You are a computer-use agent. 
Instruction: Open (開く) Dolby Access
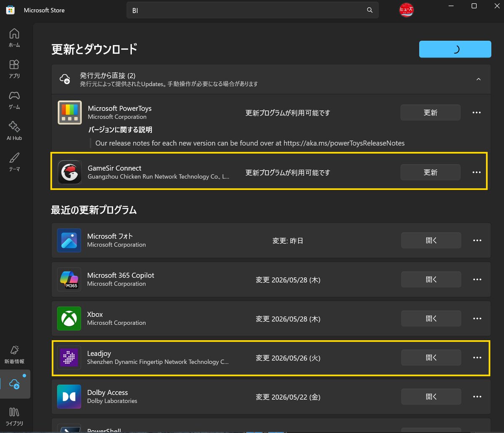[x=431, y=397]
